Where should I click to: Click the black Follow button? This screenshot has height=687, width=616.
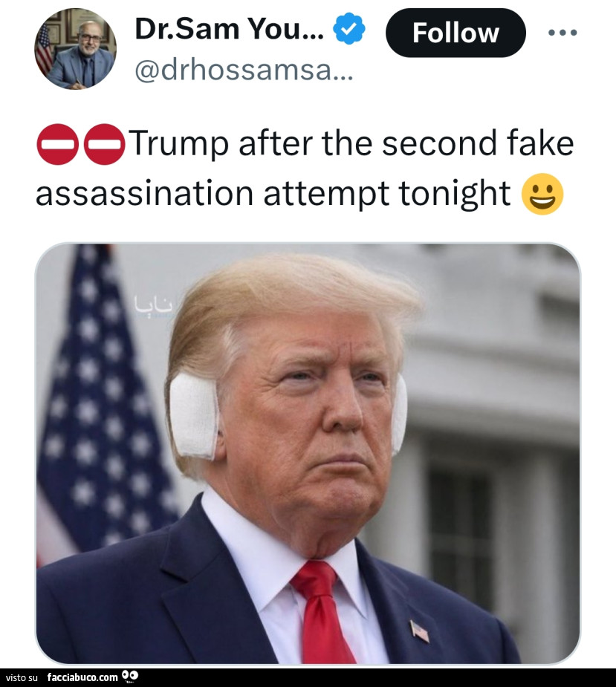click(455, 33)
